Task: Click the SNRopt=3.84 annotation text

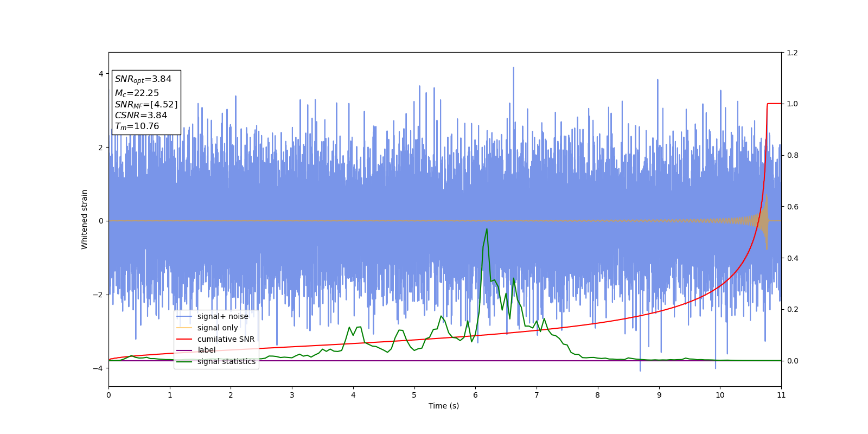Action: (143, 79)
